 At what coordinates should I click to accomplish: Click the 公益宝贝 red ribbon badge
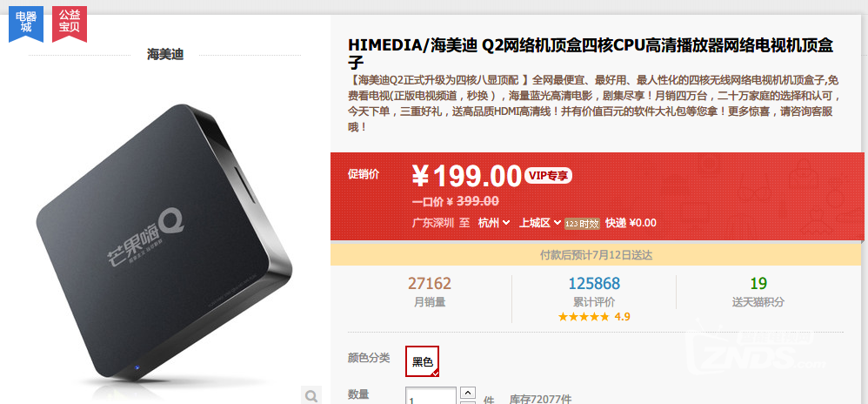[70, 24]
